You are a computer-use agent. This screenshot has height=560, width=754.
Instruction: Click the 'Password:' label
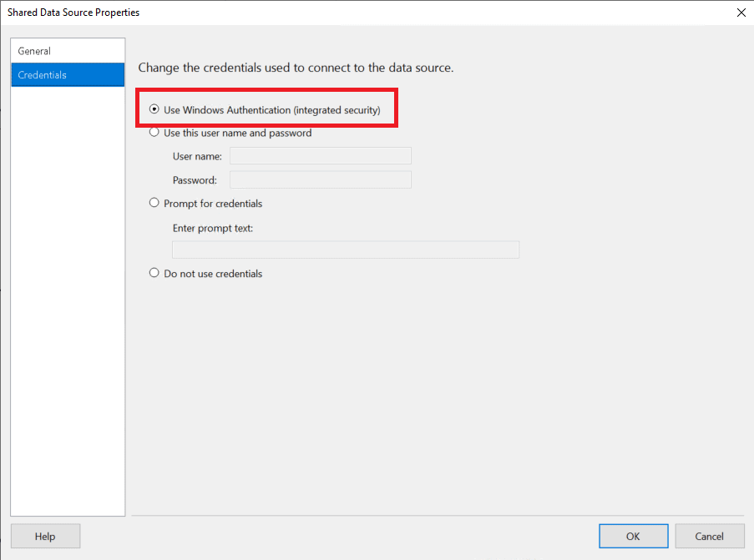pos(195,180)
